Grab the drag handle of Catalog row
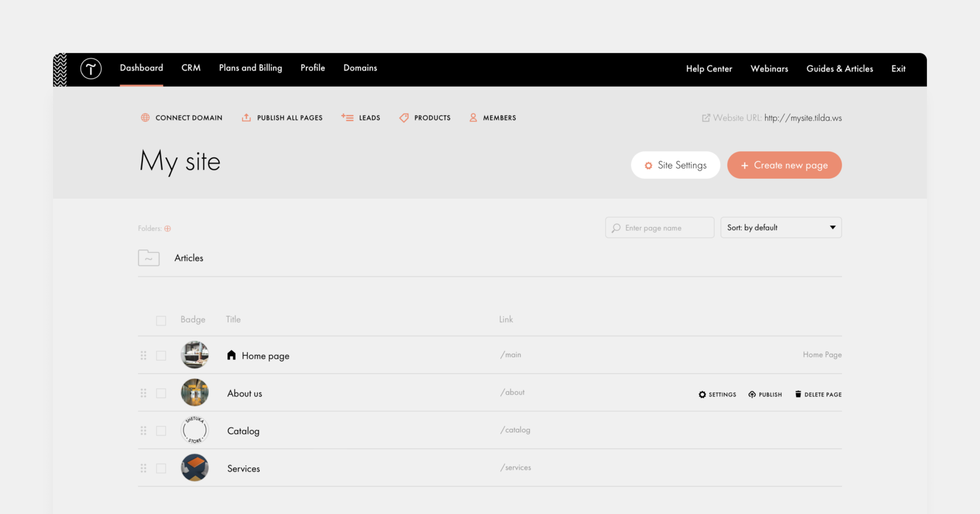The height and width of the screenshot is (514, 980). (143, 431)
